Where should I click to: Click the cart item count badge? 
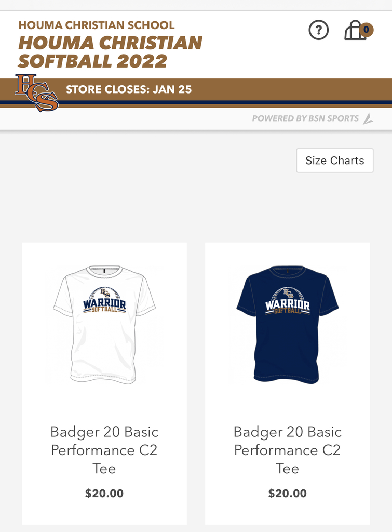point(366,30)
